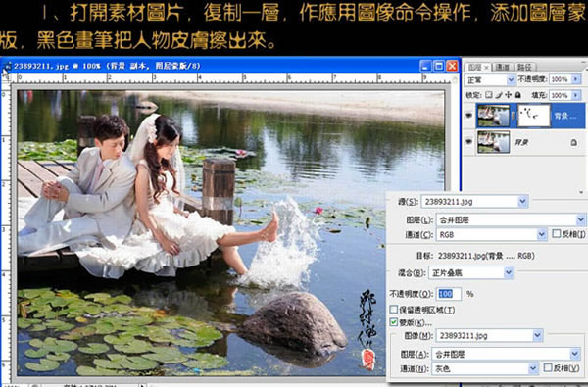Hide the background copy layer eye
This screenshot has width=588, height=387.
click(x=468, y=116)
